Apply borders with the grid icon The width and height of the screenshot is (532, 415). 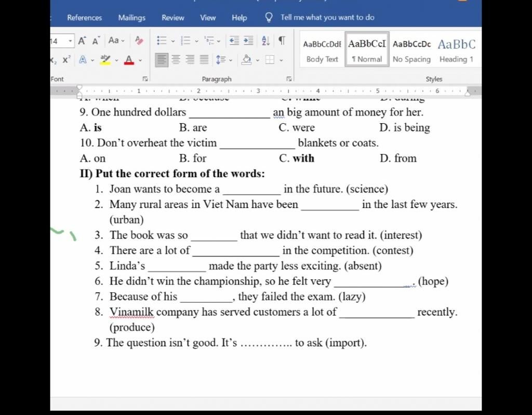[270, 60]
